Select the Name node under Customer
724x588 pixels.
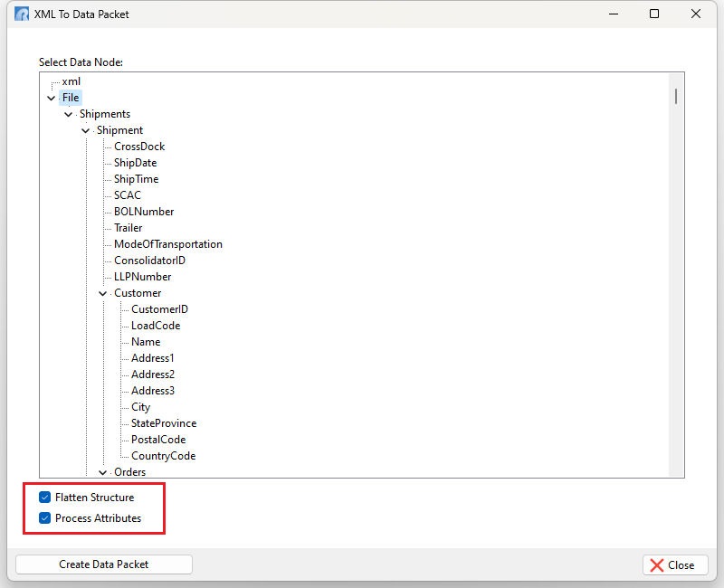146,342
